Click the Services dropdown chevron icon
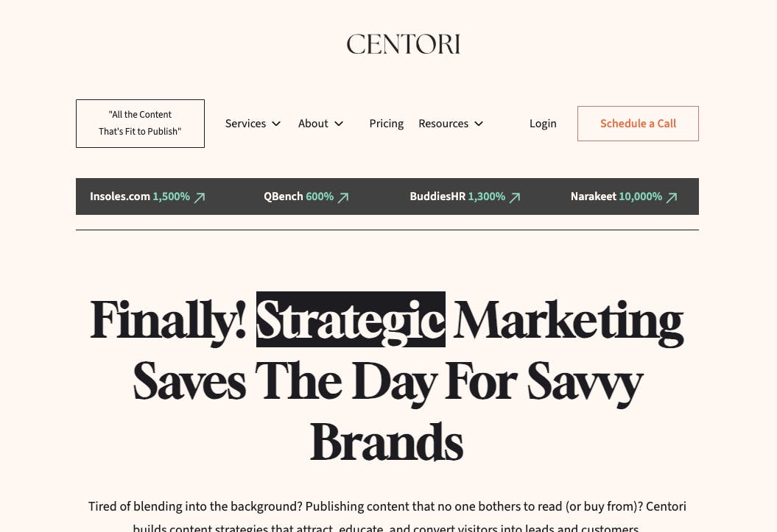Screen dimensions: 777x532 pos(276,124)
